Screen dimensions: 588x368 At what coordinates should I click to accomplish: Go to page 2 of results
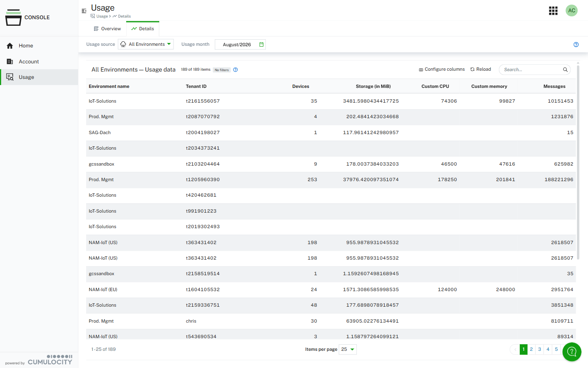point(531,349)
